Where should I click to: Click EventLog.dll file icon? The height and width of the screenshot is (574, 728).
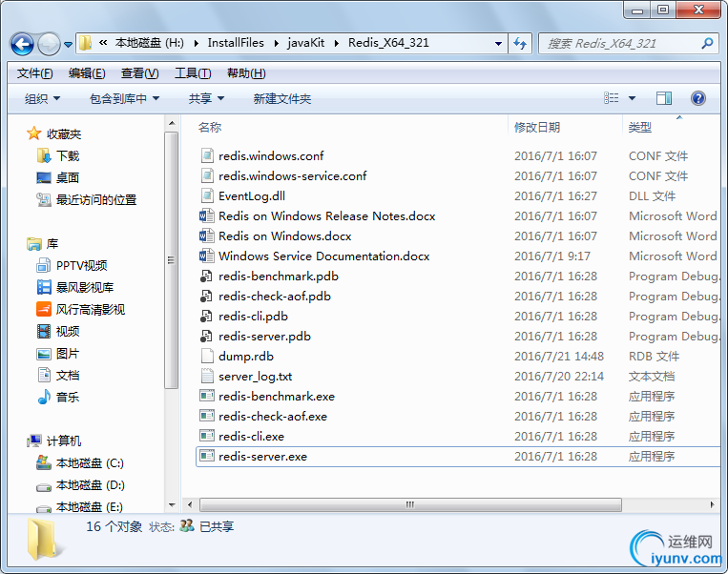click(207, 195)
